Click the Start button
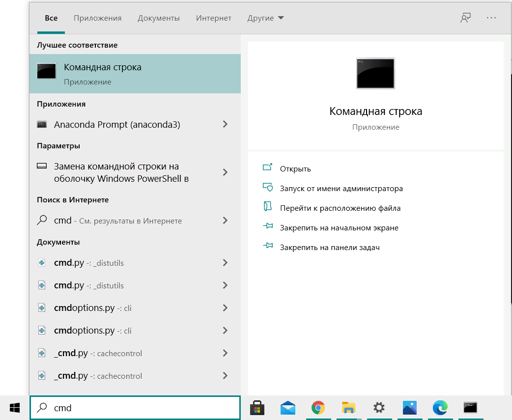This screenshot has height=420, width=512. 14,408
